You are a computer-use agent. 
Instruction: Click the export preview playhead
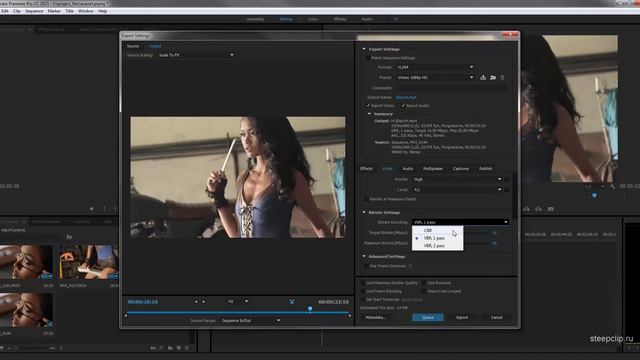310,309
